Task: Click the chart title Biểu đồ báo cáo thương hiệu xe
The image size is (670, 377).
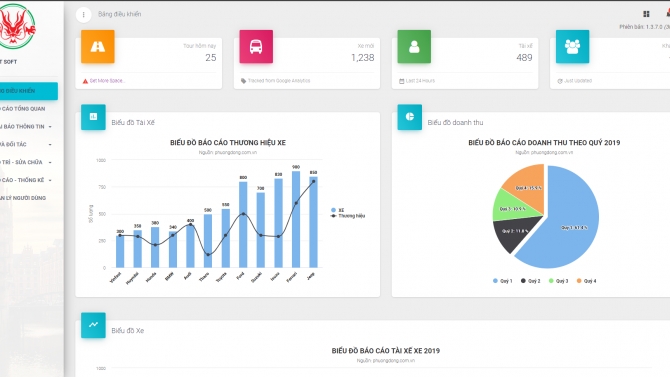Action: tap(228, 143)
